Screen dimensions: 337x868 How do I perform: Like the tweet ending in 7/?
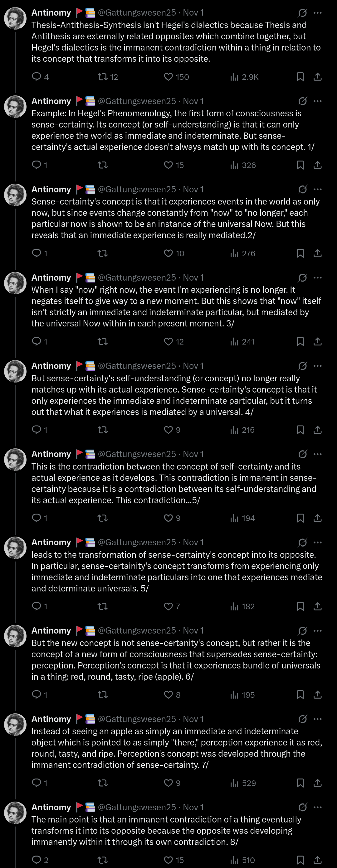tap(168, 783)
